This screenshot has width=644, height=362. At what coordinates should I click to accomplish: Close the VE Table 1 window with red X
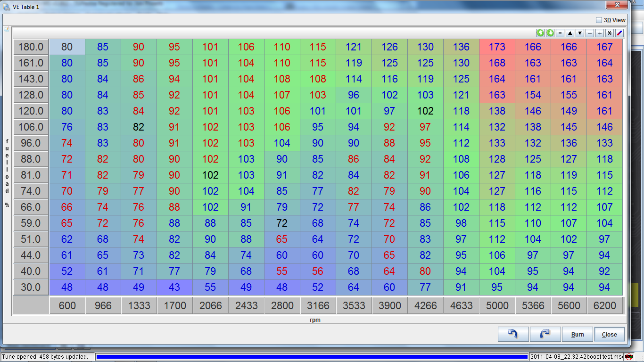point(618,4)
